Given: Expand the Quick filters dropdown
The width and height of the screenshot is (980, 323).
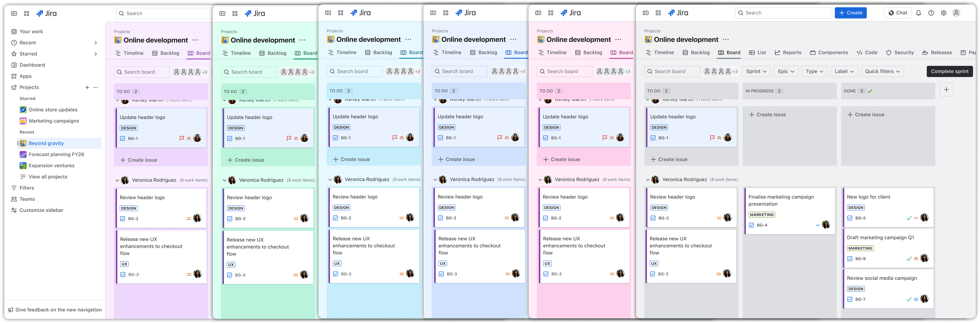Looking at the screenshot, I should [x=882, y=71].
